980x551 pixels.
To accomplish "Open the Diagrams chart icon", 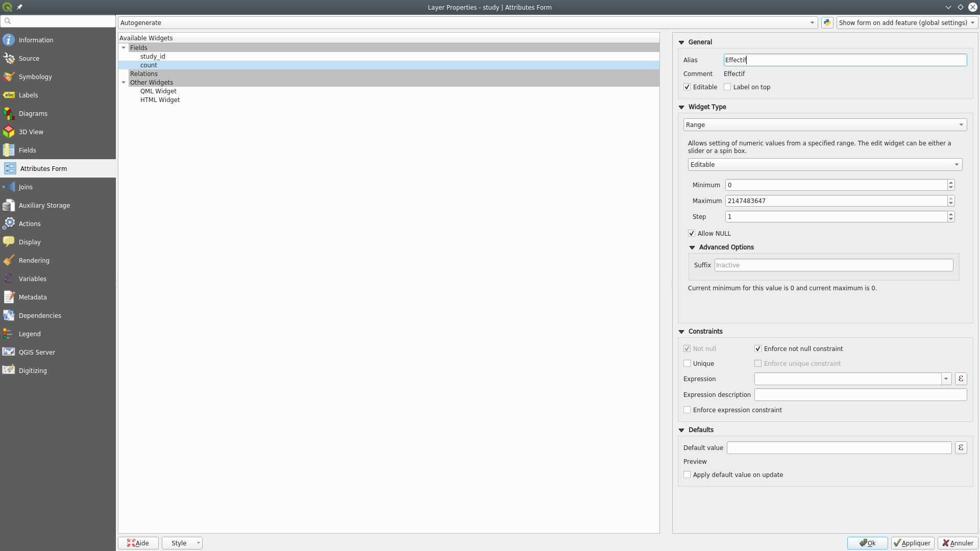I will [x=9, y=113].
